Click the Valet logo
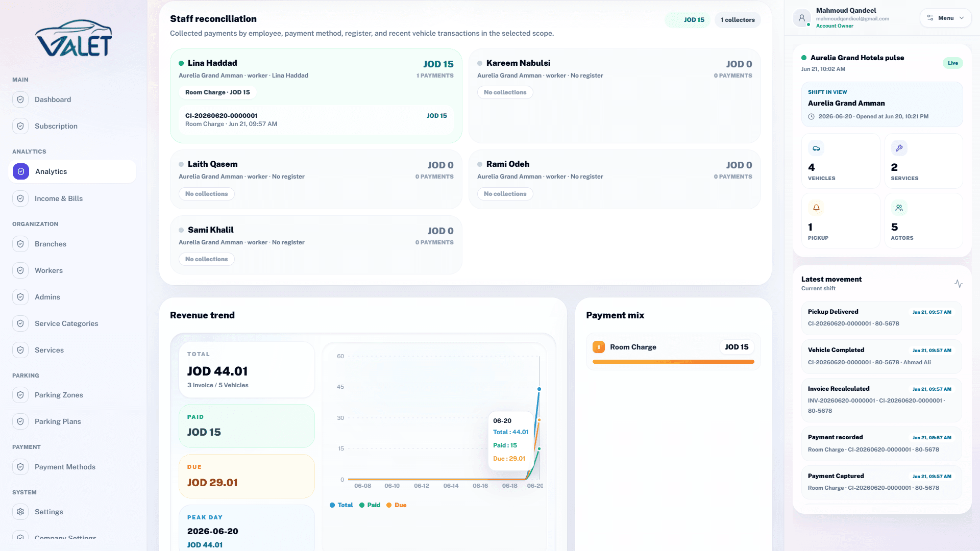 click(73, 38)
